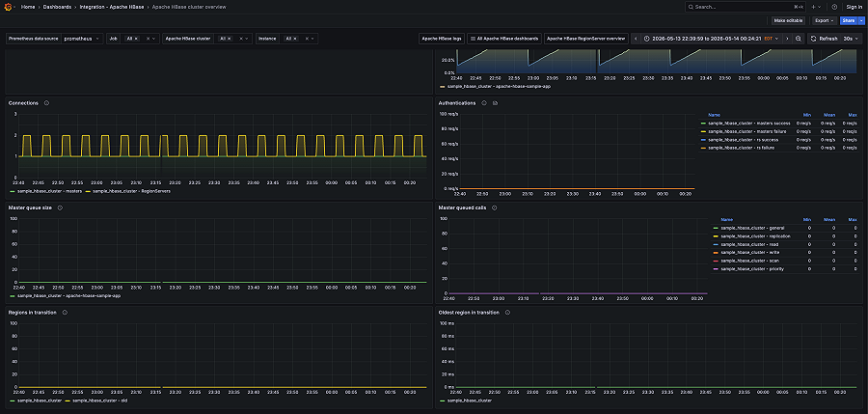868x414 pixels.
Task: Click the Make editable button
Action: 788,20
